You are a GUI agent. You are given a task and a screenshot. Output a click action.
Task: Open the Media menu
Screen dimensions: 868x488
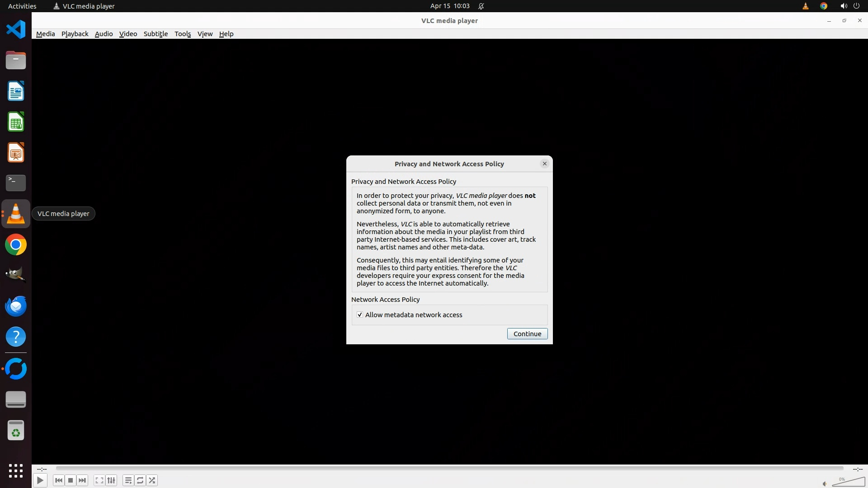point(45,34)
